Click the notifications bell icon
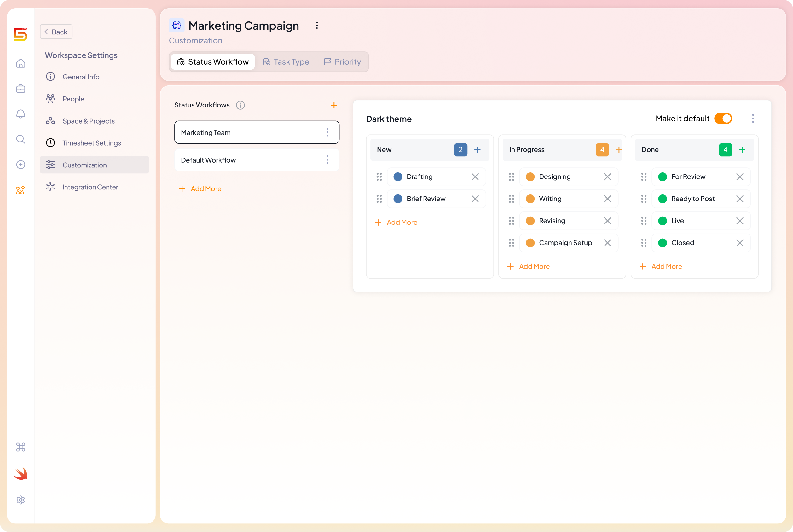Screen dimensions: 793x532 (x=21, y=114)
